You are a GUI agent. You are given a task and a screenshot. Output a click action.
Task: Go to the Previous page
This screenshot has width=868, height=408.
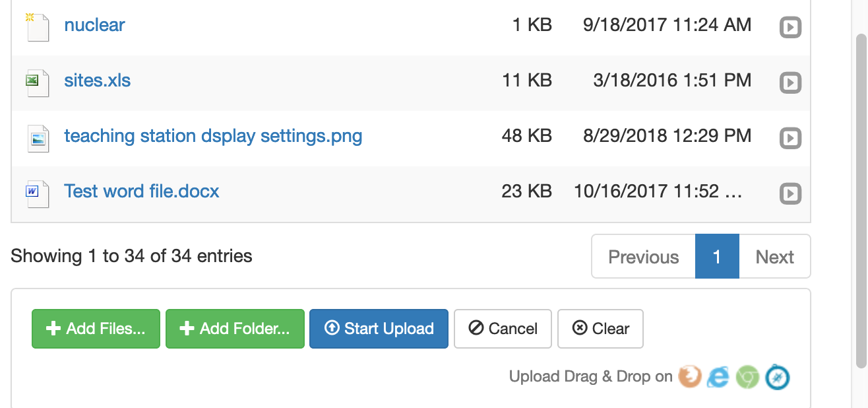(x=643, y=256)
